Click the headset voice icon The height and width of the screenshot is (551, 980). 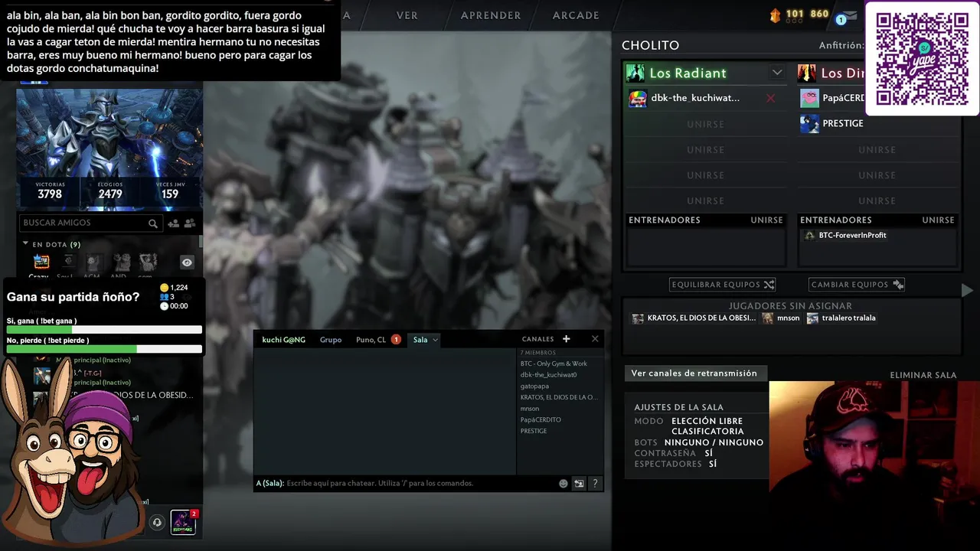point(157,523)
